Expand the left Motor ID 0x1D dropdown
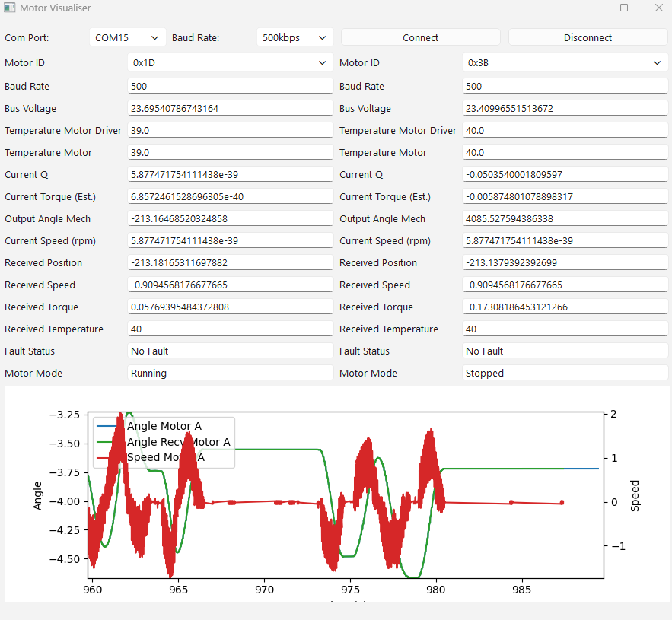The height and width of the screenshot is (620, 672). pos(230,63)
